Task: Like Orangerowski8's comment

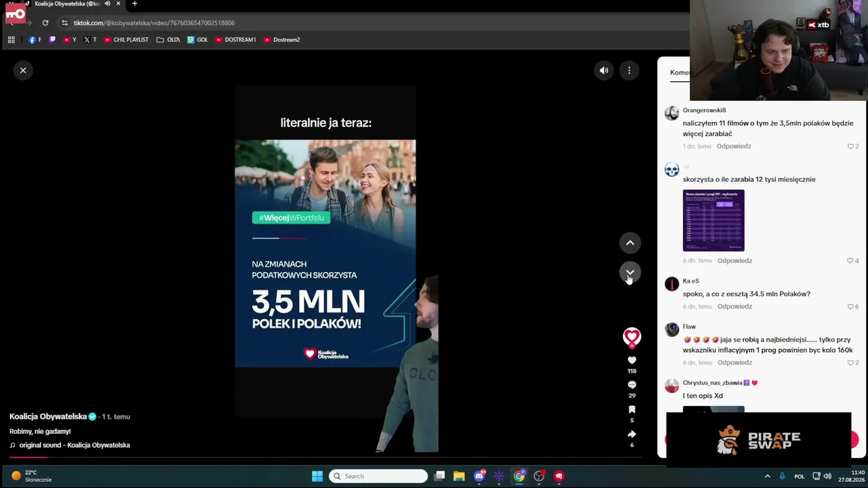Action: tap(850, 146)
